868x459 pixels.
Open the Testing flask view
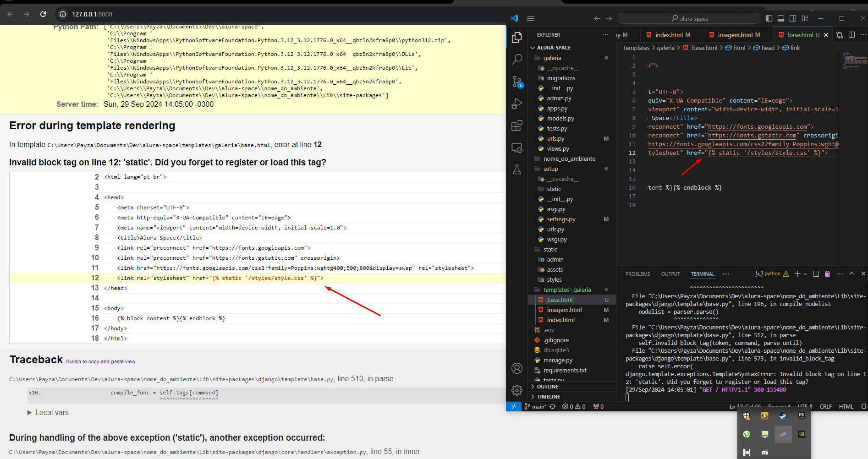pyautogui.click(x=517, y=169)
